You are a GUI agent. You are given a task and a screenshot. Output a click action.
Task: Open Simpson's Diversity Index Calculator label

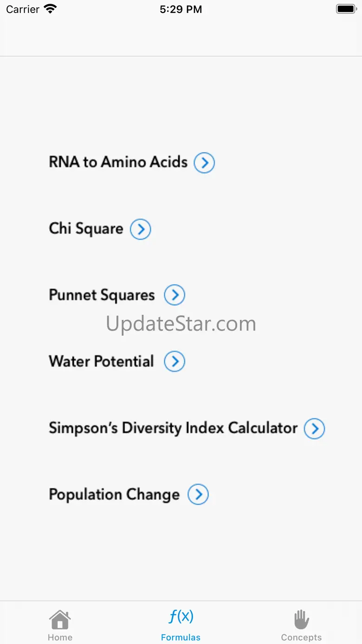point(173,428)
